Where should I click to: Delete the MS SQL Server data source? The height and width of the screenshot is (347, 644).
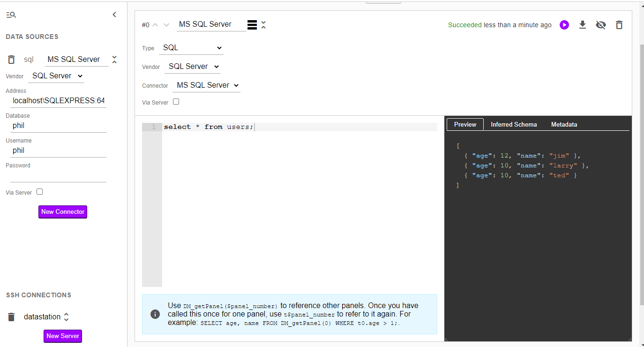[12, 60]
